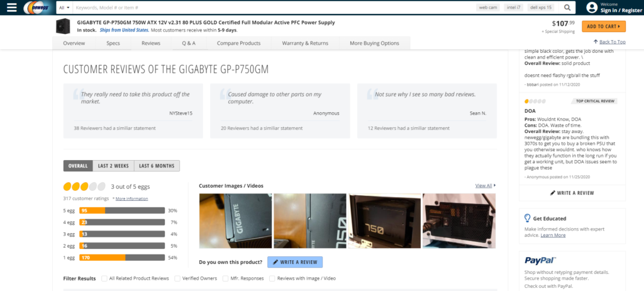644x291 pixels.
Task: Check All Related Product Reviews filter
Action: [105, 278]
